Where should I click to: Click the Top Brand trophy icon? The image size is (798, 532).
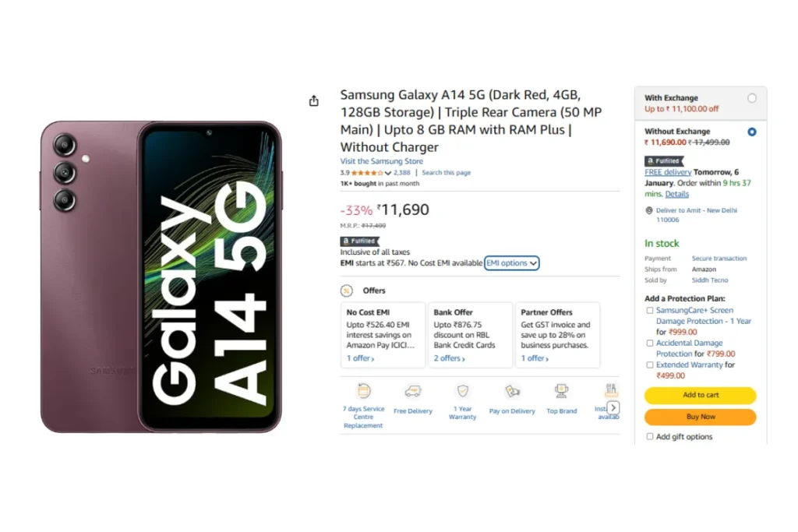tap(561, 390)
